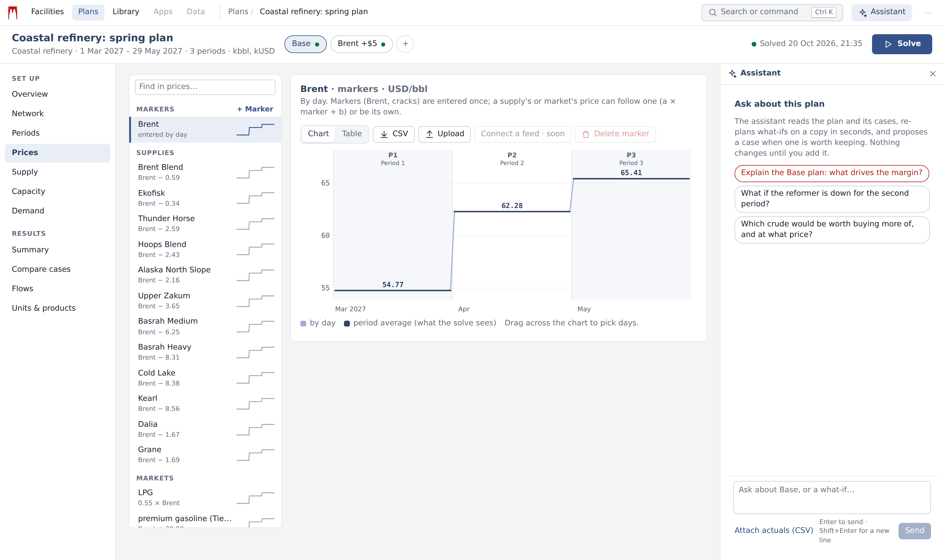Viewport: 944px width, 560px height.
Task: Open the Assistant from top bar
Action: point(881,12)
